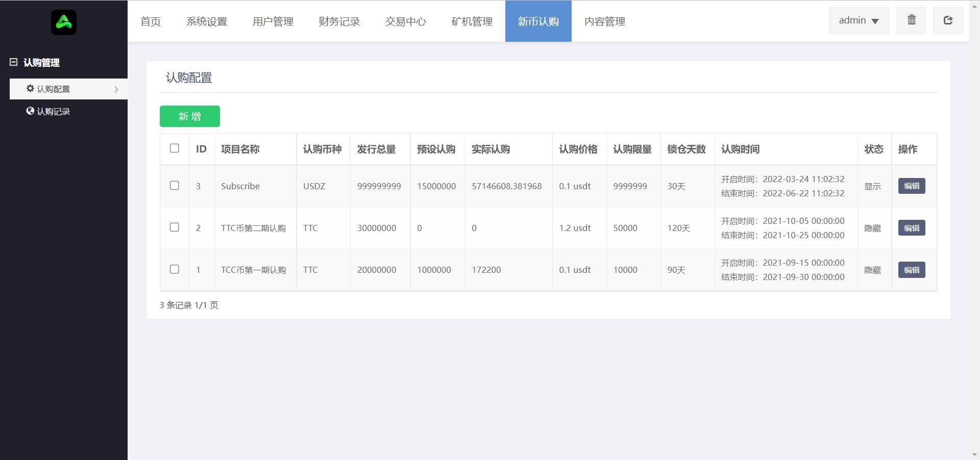This screenshot has width=980, height=460.
Task: Toggle the select-all checkbox in table header
Action: point(175,148)
